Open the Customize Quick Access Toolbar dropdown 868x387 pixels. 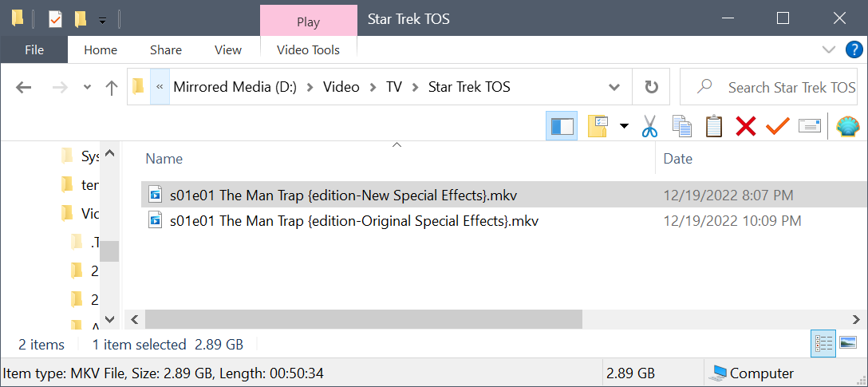[x=102, y=21]
